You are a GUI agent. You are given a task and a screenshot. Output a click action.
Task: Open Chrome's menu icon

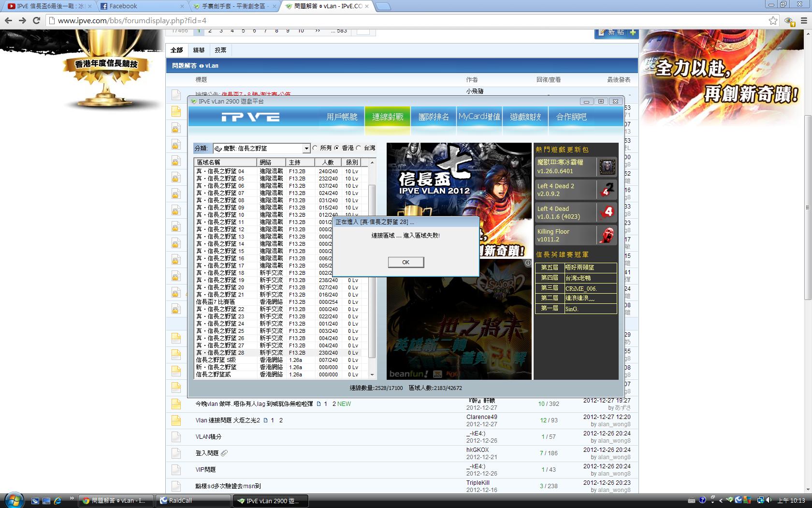(804, 20)
